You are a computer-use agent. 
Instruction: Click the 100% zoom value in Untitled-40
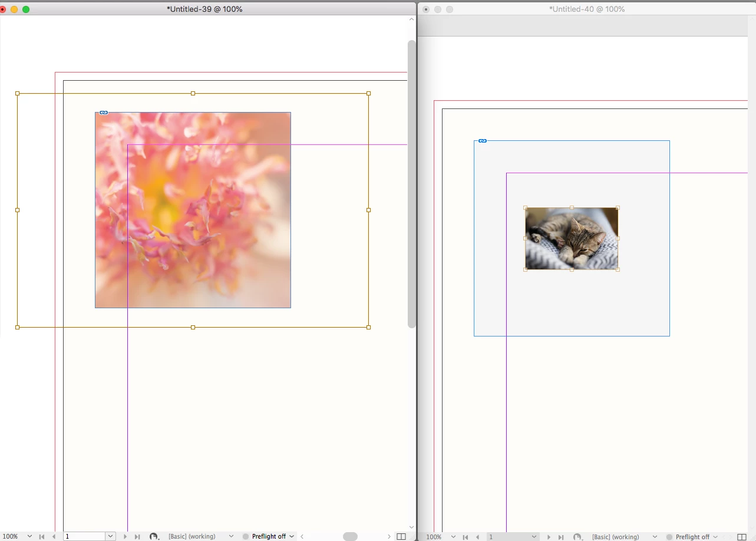434,537
